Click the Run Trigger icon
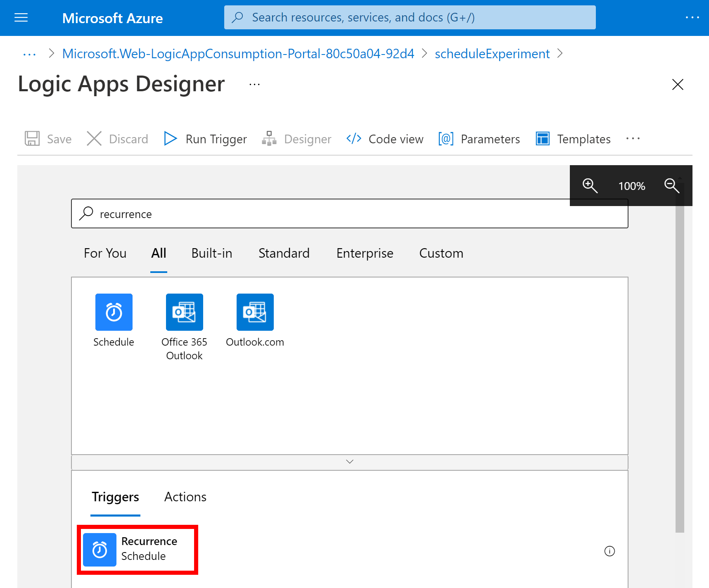Viewport: 709px width, 588px height. [x=170, y=139]
